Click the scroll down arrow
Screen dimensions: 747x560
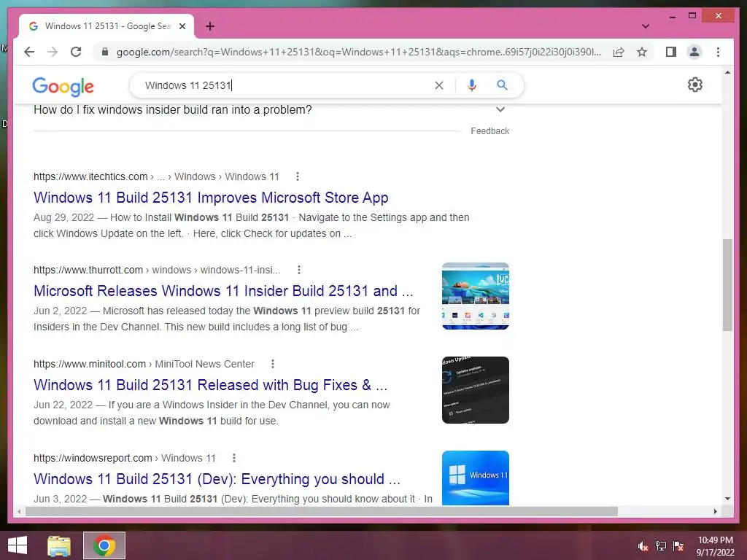point(727,499)
